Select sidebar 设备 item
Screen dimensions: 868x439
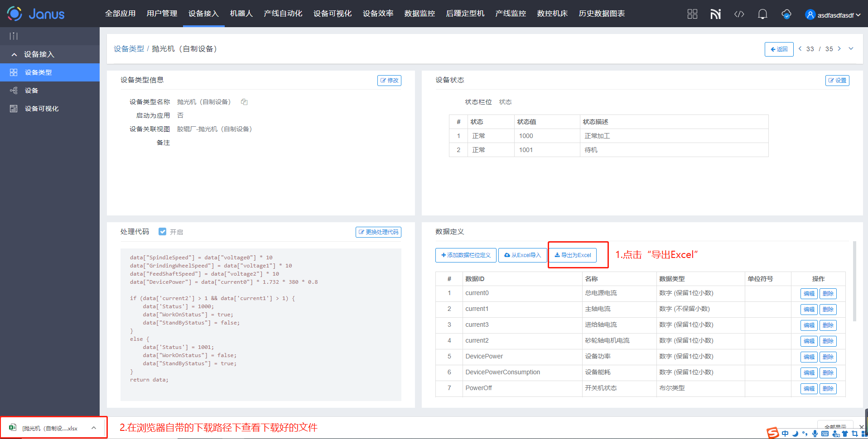click(50, 91)
